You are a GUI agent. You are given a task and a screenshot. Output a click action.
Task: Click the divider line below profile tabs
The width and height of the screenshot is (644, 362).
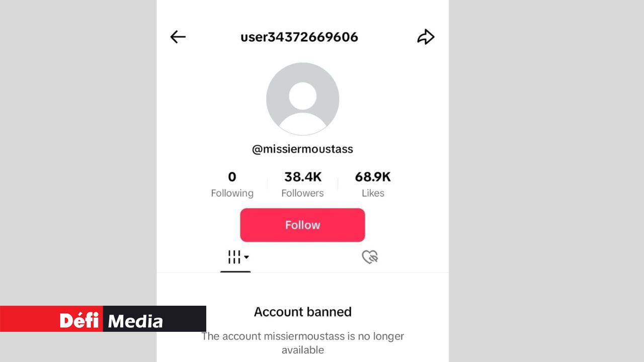[352, 273]
